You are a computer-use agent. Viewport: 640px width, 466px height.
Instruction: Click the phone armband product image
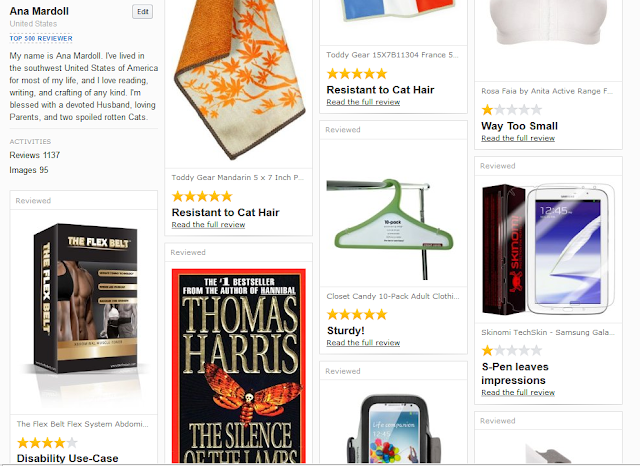click(393, 428)
